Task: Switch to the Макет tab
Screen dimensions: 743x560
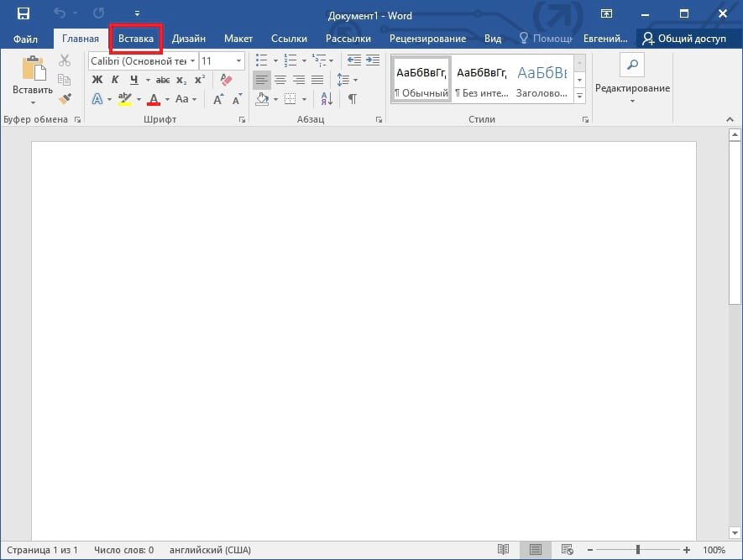Action: pyautogui.click(x=238, y=39)
